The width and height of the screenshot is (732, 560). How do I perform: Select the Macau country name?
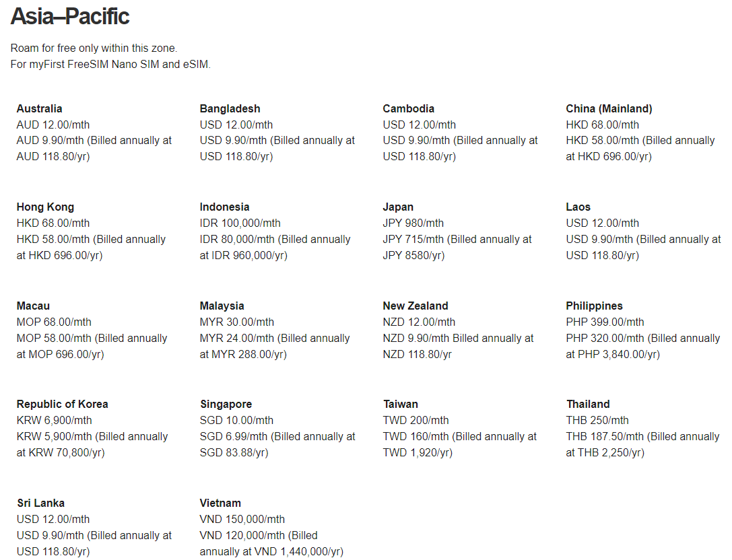pos(33,306)
